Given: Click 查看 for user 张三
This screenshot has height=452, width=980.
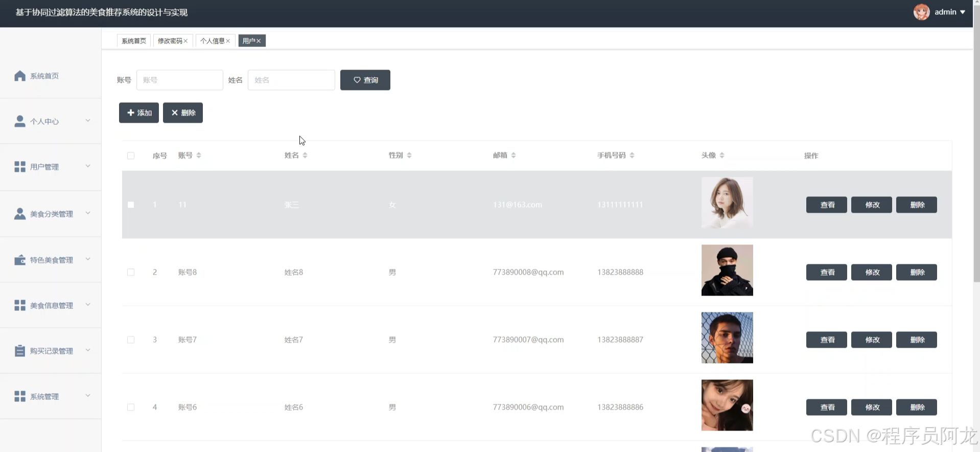Looking at the screenshot, I should [827, 205].
